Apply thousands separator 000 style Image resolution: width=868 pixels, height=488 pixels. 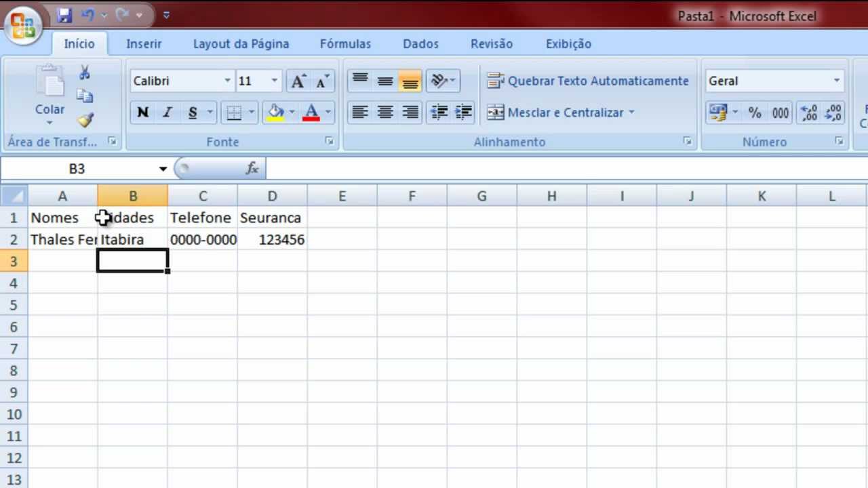click(781, 113)
